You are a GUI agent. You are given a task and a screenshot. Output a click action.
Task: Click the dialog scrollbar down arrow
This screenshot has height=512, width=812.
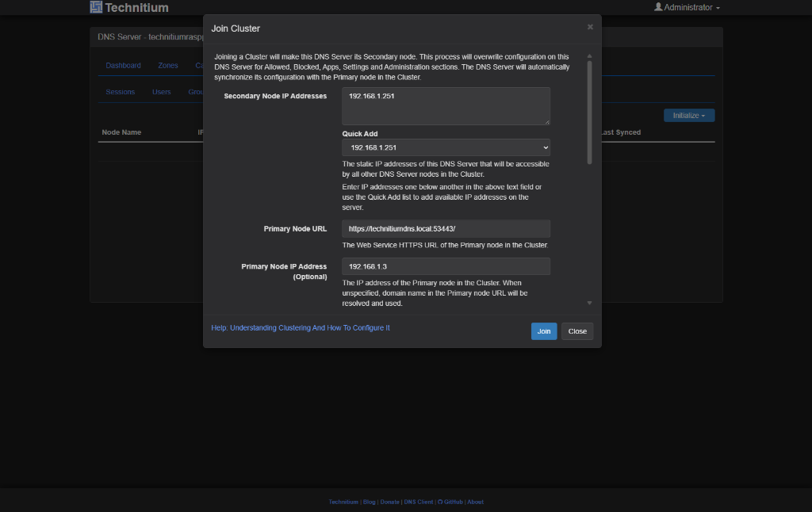(x=589, y=304)
